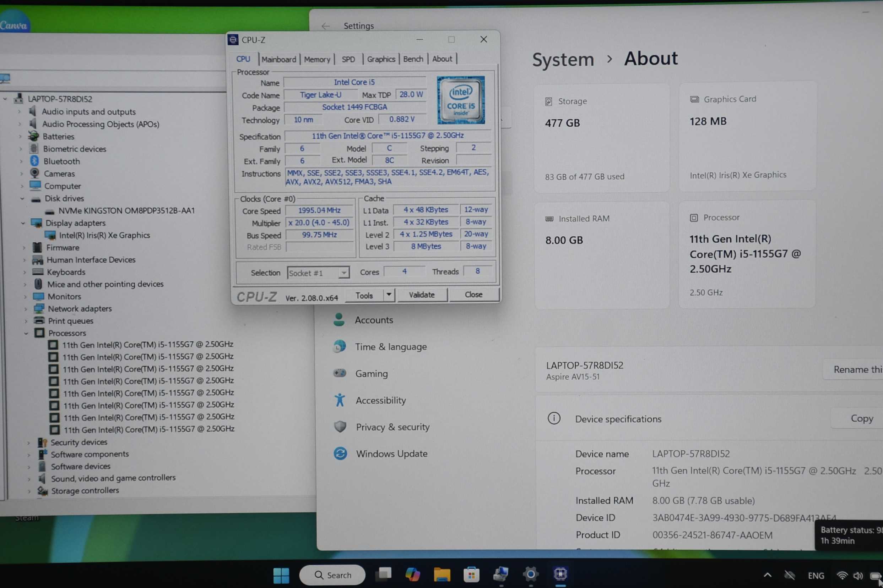Expand the Network adapters node
This screenshot has width=883, height=588.
tap(26, 309)
